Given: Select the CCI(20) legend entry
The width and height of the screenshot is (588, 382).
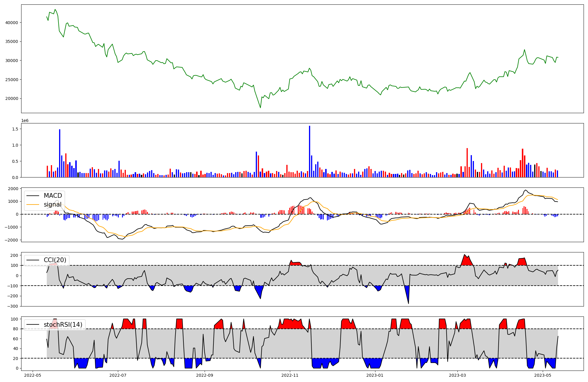Looking at the screenshot, I should (x=55, y=260).
